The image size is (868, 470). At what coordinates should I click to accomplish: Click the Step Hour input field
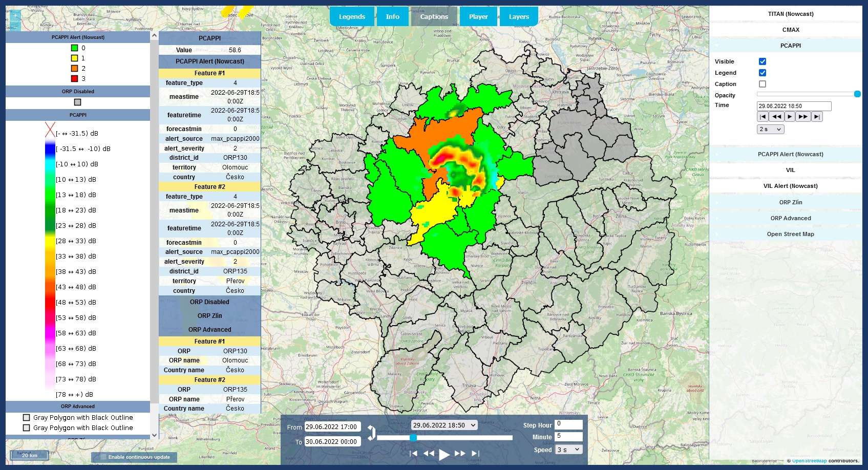pyautogui.click(x=569, y=424)
